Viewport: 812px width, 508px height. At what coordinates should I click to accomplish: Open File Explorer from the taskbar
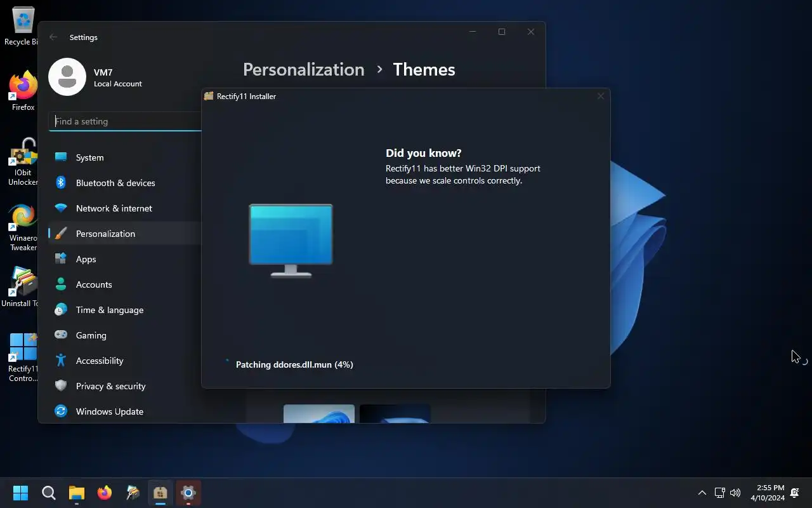[77, 493]
